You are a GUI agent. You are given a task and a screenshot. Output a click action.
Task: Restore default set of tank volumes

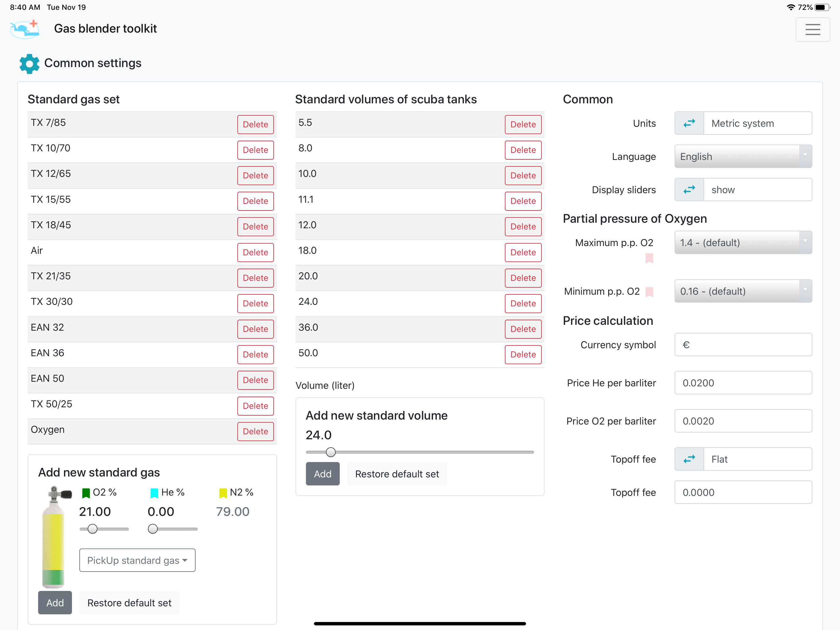pos(397,474)
